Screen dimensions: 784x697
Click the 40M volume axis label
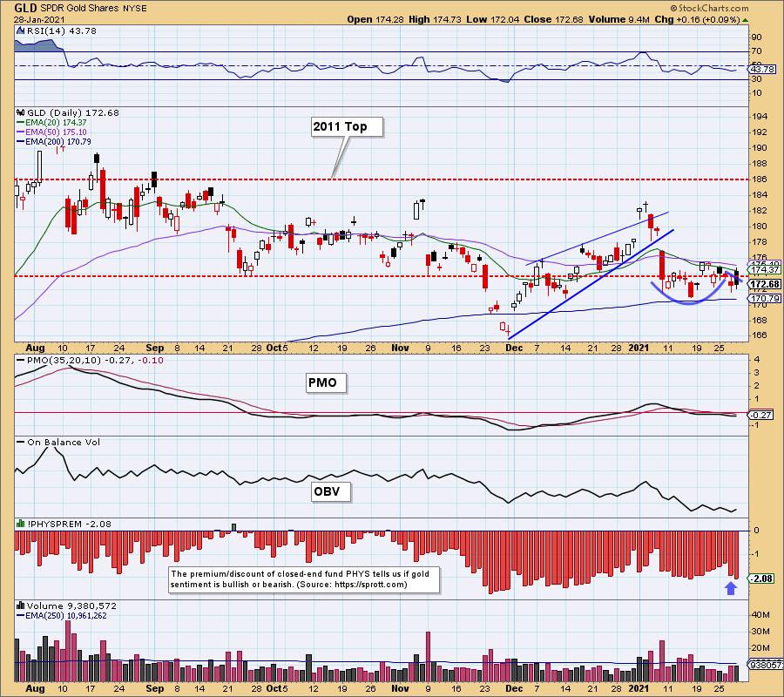click(760, 614)
